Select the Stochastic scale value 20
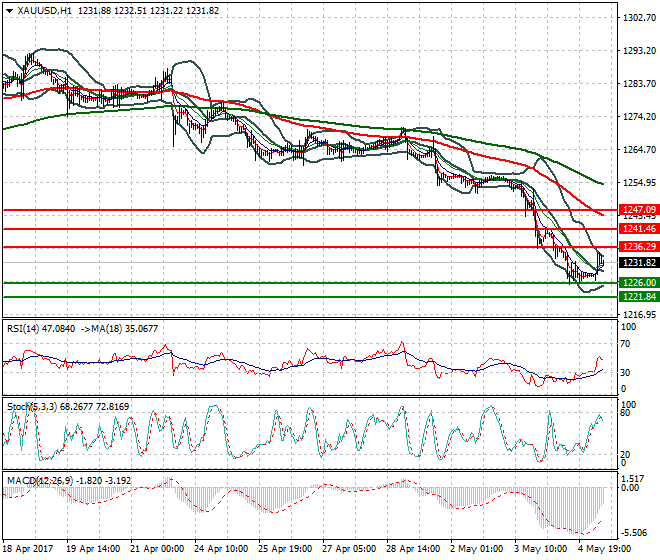Viewport: 660px width, 560px height. coord(625,454)
